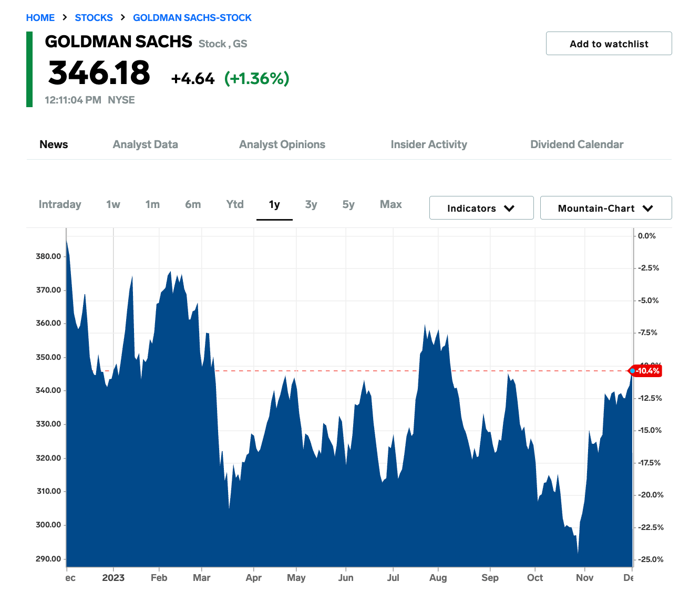Image resolution: width=700 pixels, height=603 pixels.
Task: Click Add to watchlist
Action: 609,44
